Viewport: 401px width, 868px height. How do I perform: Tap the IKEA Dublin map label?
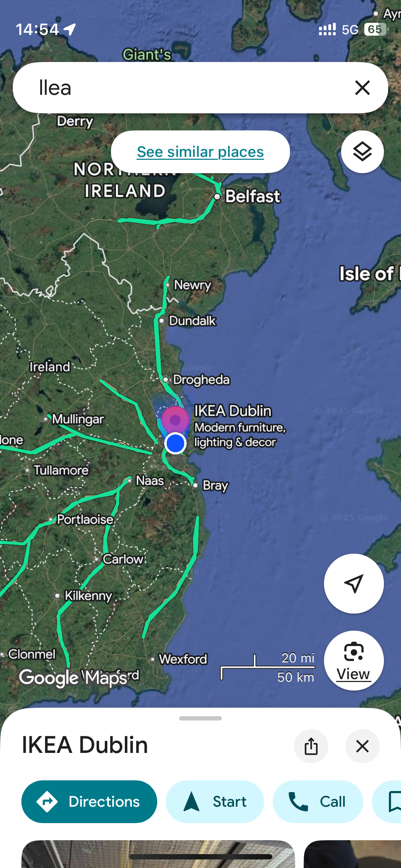(233, 411)
